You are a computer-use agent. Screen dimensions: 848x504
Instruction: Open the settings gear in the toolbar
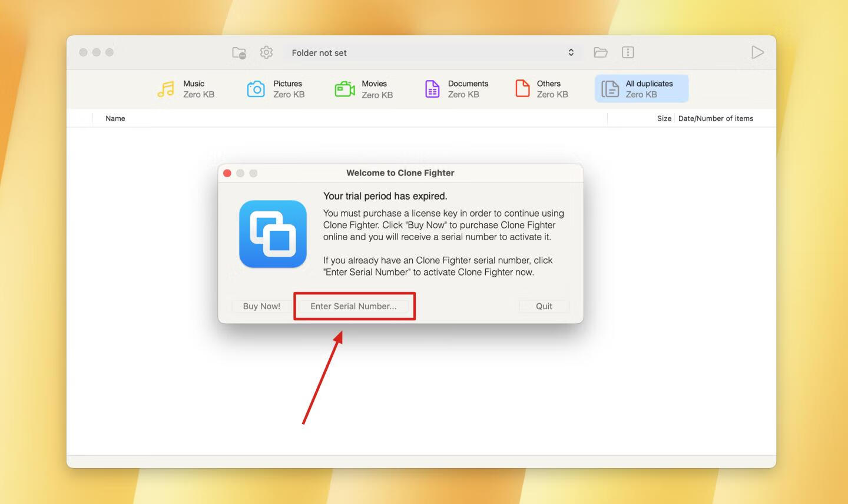(x=266, y=52)
